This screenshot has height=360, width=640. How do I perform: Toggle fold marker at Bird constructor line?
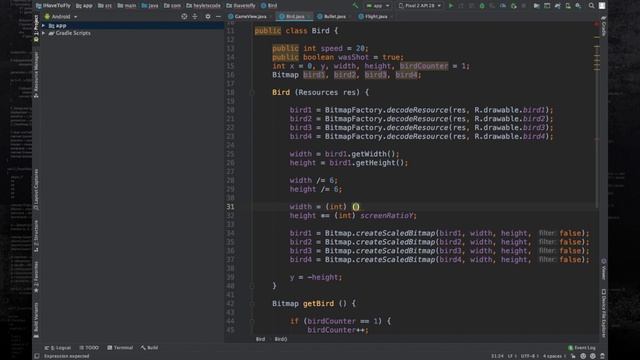tap(252, 93)
